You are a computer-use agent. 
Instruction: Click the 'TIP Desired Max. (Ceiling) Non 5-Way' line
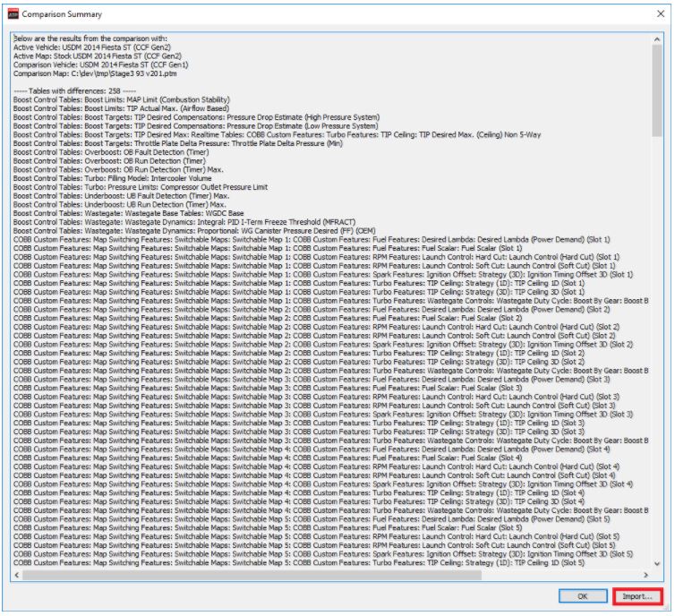(x=278, y=134)
